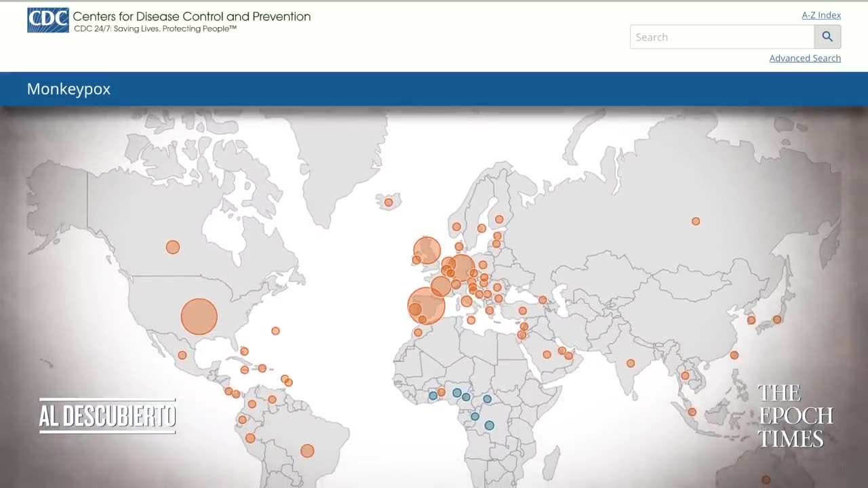Click the magnifying glass search button
Image resolution: width=868 pixels, height=488 pixels.
pos(827,37)
